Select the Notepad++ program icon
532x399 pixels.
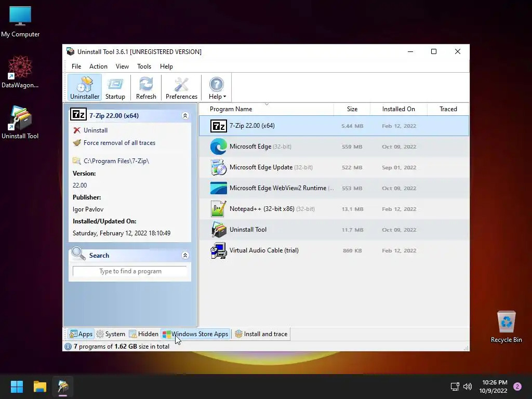219,209
